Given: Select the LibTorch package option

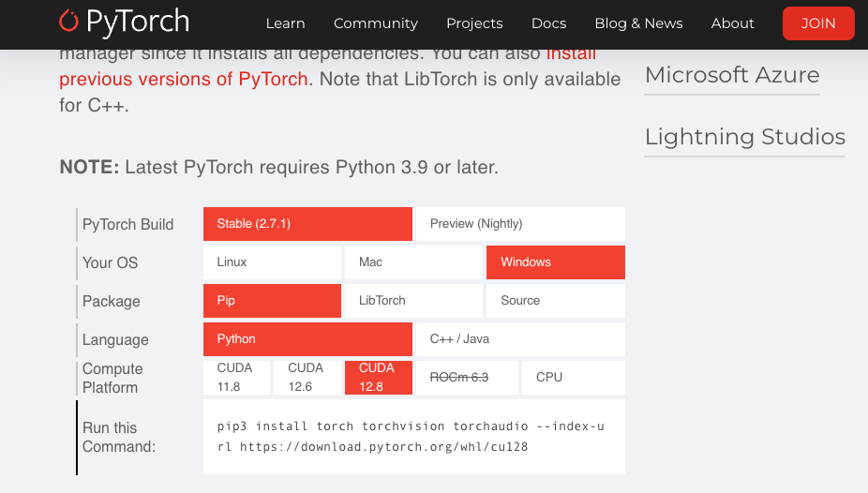Looking at the screenshot, I should [413, 301].
